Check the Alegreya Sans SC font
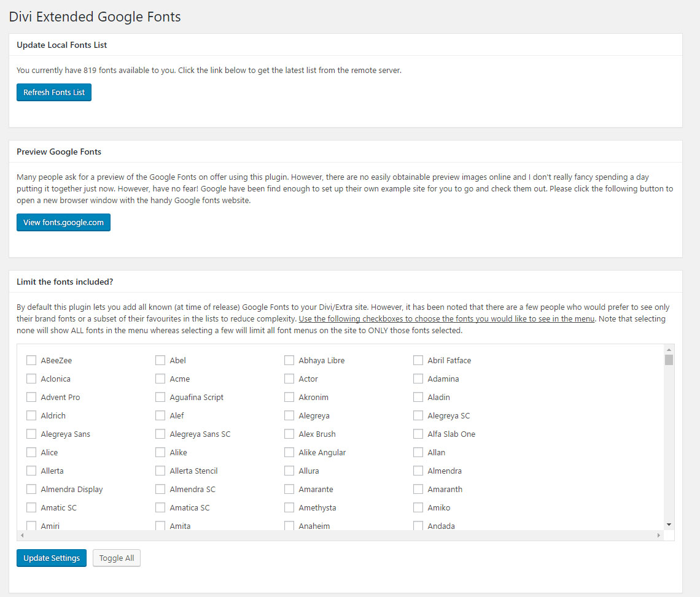Screen dimensions: 700x597 click(x=160, y=434)
